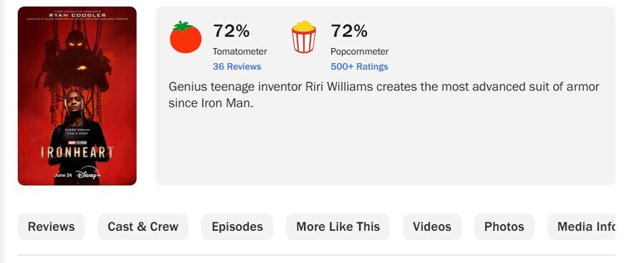
Task: Click the Tomatometer label text
Action: pos(240,52)
